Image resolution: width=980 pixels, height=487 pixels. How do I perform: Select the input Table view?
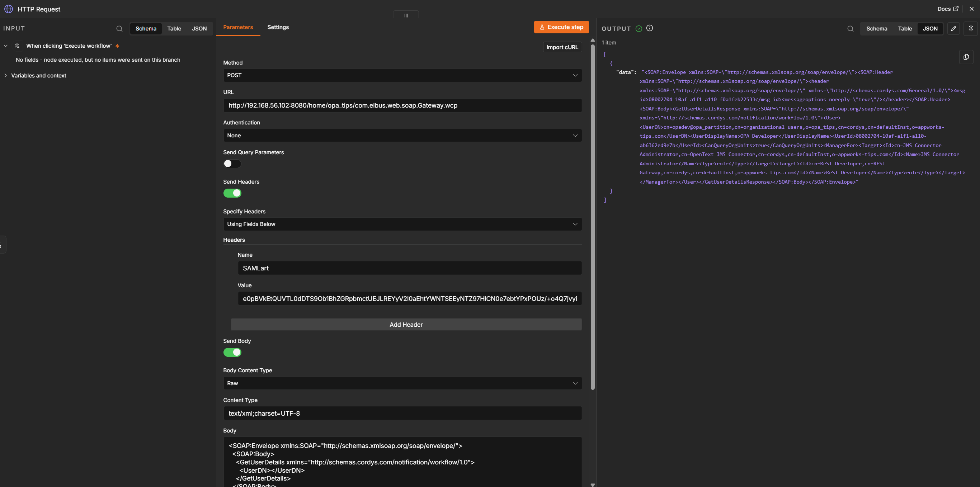[174, 29]
